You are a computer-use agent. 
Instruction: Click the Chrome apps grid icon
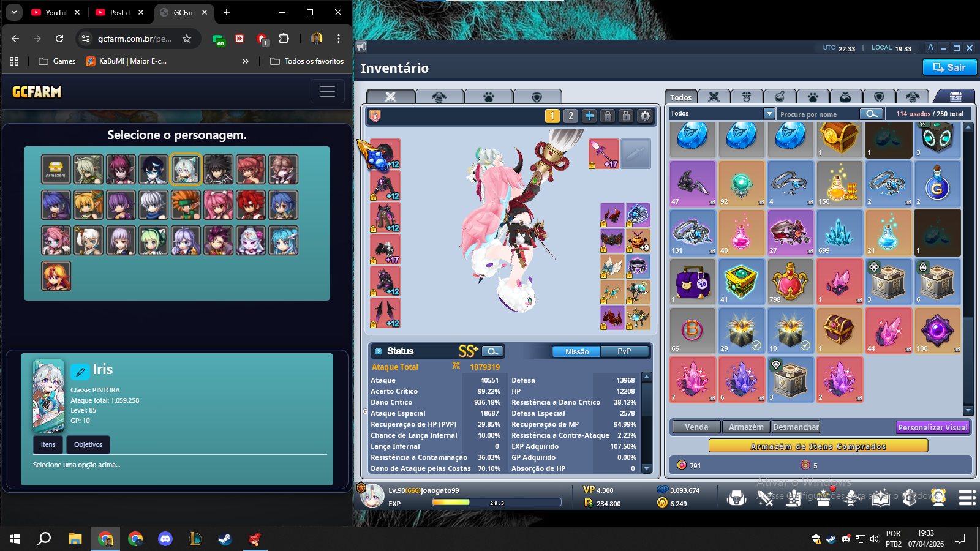click(x=14, y=61)
